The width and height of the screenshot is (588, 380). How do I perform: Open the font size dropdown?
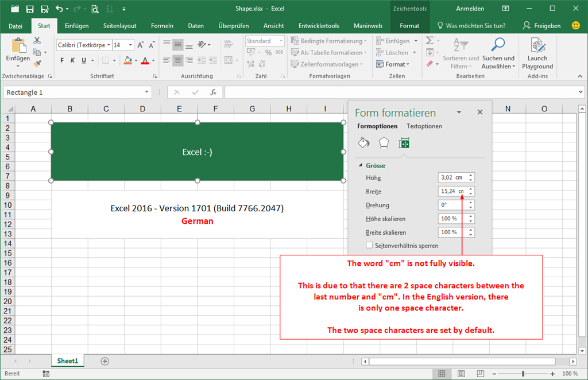(130, 45)
